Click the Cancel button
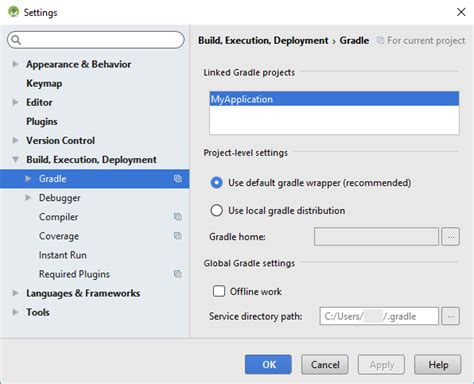Screen dimensions: 474x384 pyautogui.click(x=325, y=365)
